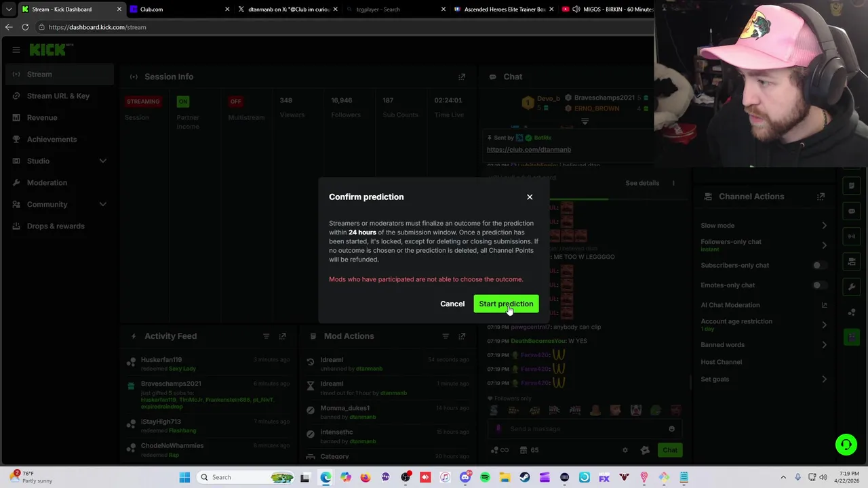Open browser tab search dropdown
868x488 pixels.
(9, 9)
